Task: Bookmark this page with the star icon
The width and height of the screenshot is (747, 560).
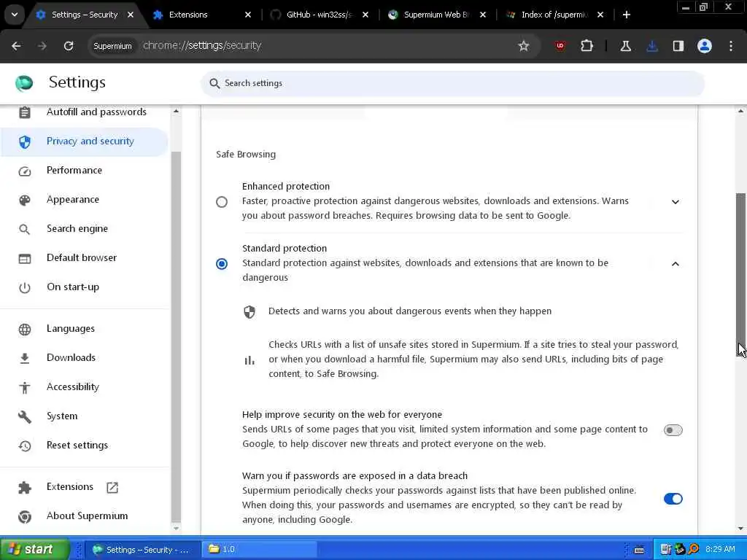Action: (x=524, y=46)
